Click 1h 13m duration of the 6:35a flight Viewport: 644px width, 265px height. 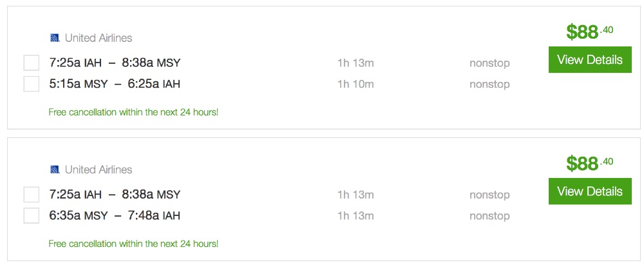355,215
